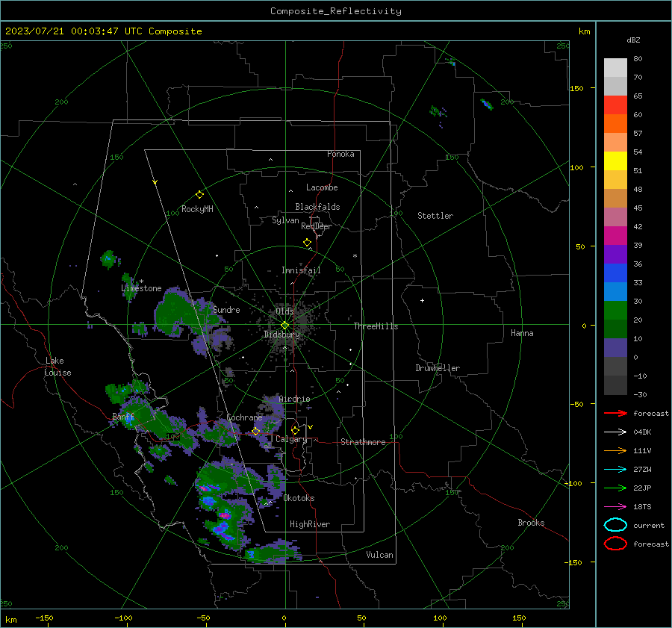Click the Strathmore town label
Image resolution: width=672 pixels, height=628 pixels.
(363, 442)
